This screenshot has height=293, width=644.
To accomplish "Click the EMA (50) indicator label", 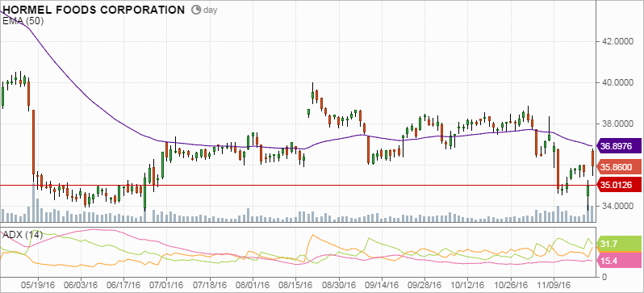I will click(23, 22).
